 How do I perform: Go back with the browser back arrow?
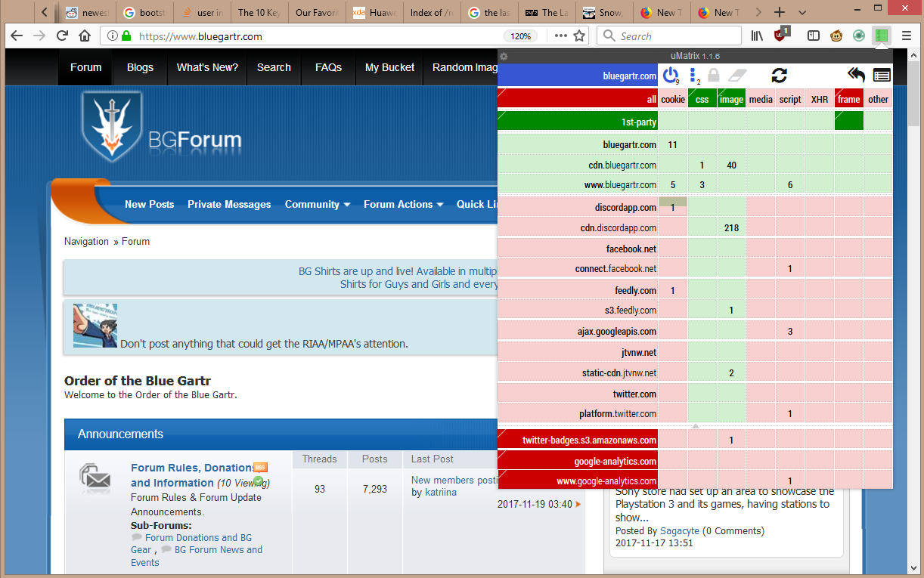coord(17,36)
